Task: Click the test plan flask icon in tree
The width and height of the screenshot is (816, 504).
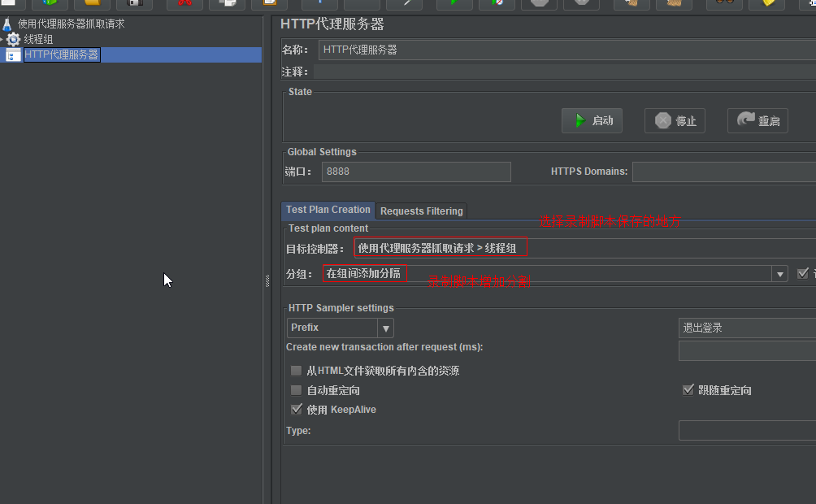Action: (x=7, y=24)
